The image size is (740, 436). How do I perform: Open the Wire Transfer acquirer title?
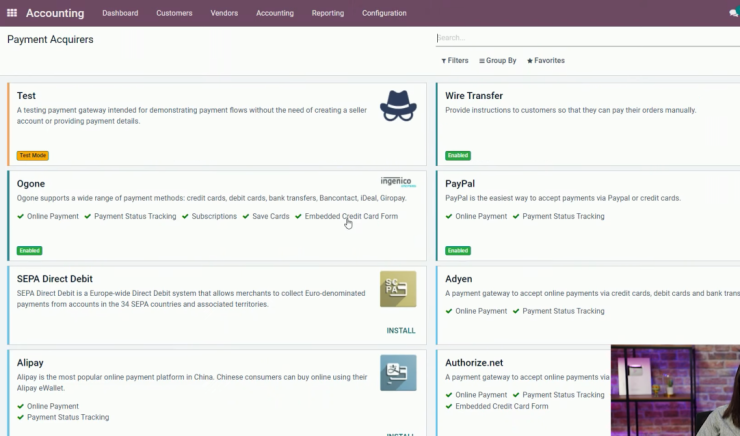[474, 96]
